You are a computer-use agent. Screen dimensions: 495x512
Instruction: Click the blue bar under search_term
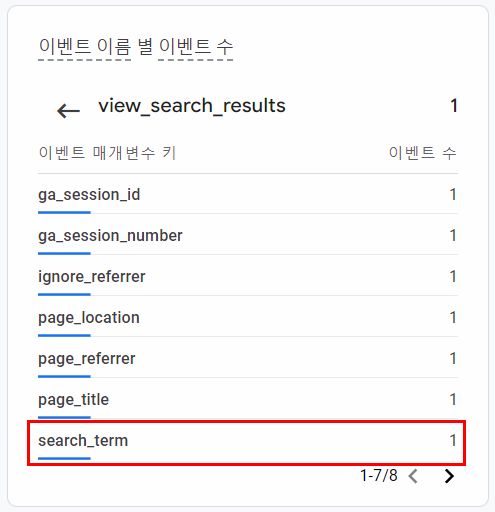pos(64,458)
